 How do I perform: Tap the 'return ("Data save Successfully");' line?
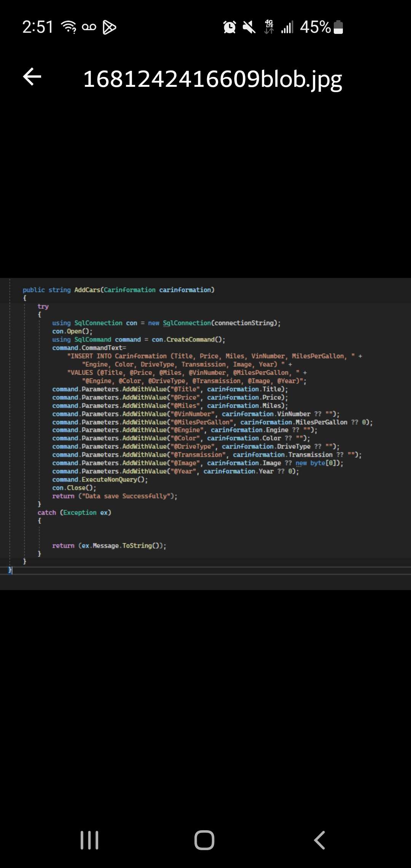pos(115,496)
